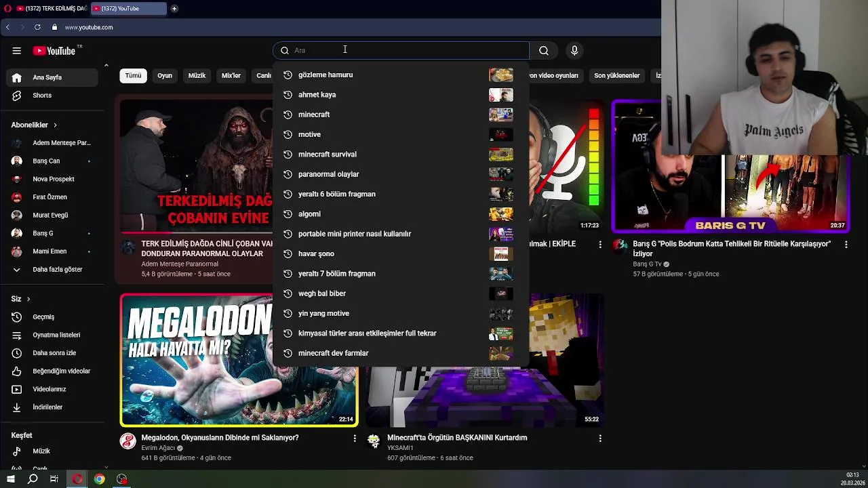
Task: Open Ana Sayfa in the sidebar
Action: 52,77
